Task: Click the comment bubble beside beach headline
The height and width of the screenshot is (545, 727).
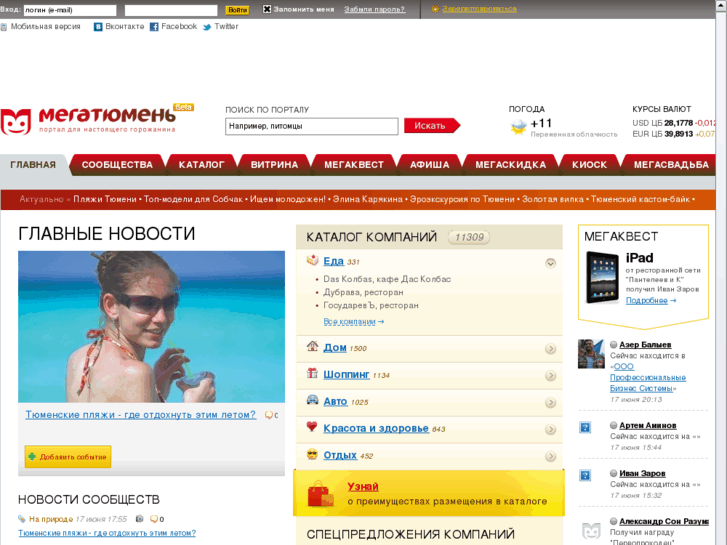Action: coord(268,415)
